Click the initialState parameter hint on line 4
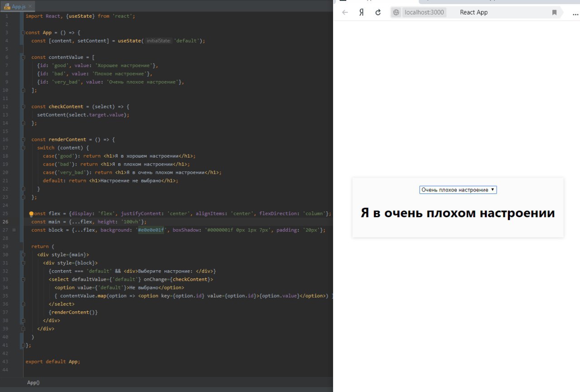The width and height of the screenshot is (580, 392). tap(158, 41)
